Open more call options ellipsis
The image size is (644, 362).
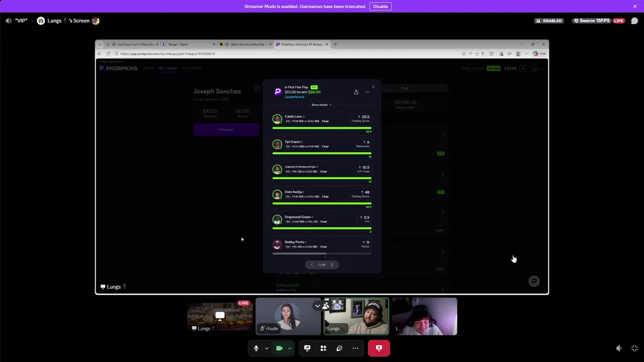coord(356,348)
